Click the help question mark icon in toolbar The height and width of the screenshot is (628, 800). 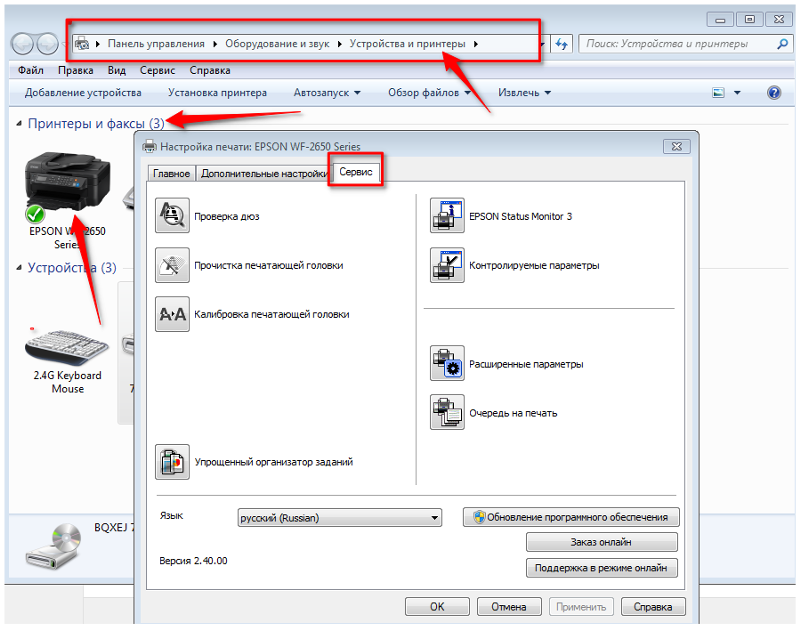773,92
